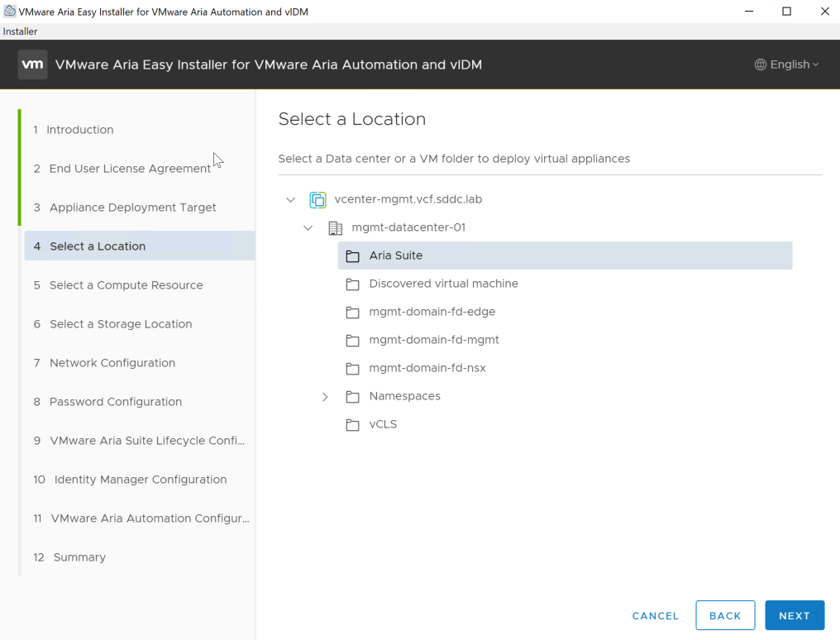Expand the Namespaces folder
This screenshot has height=640, width=840.
(325, 397)
